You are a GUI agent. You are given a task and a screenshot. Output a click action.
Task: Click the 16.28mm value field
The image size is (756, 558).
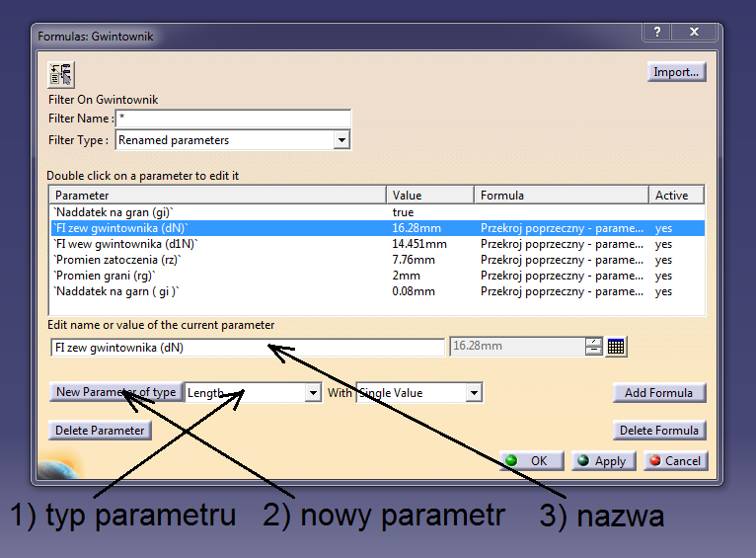pos(517,347)
